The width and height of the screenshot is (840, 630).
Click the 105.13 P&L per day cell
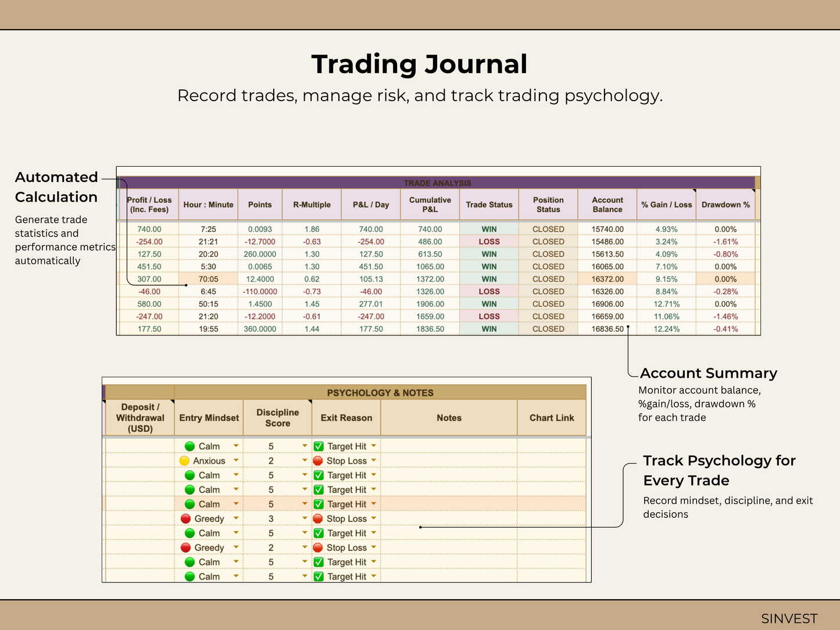click(371, 279)
